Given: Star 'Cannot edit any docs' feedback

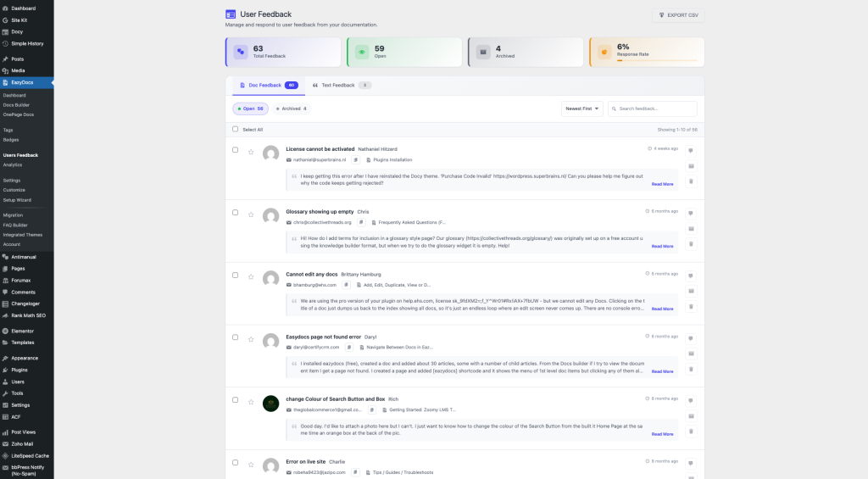Looking at the screenshot, I should coord(251,277).
